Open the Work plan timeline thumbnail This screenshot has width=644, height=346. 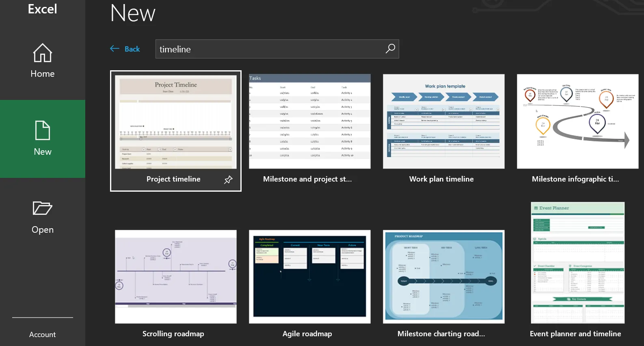(x=444, y=121)
